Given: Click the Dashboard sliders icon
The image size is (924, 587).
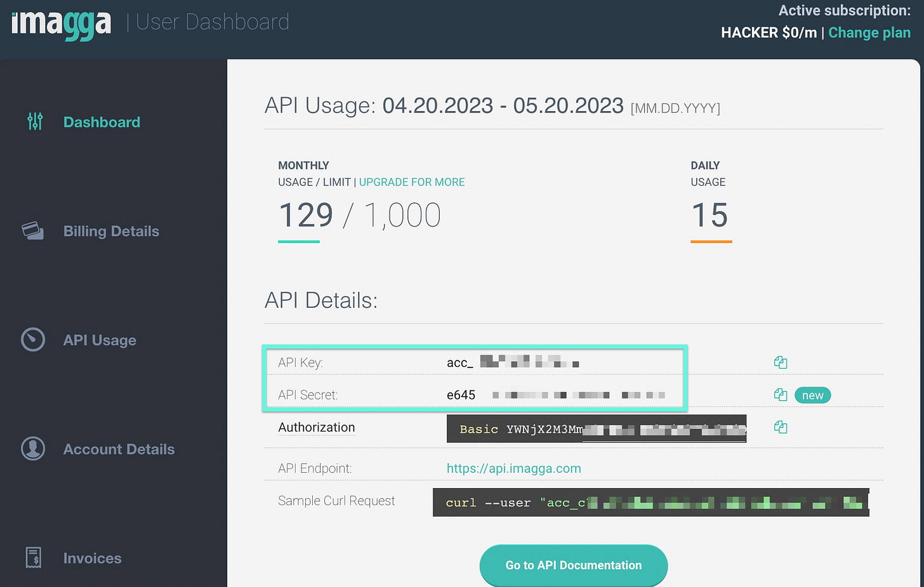Looking at the screenshot, I should pos(35,121).
